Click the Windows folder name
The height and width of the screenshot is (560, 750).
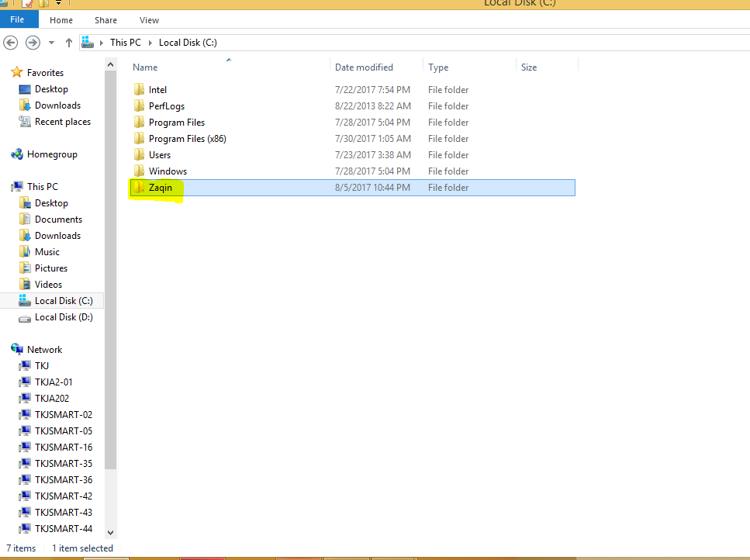tap(168, 171)
